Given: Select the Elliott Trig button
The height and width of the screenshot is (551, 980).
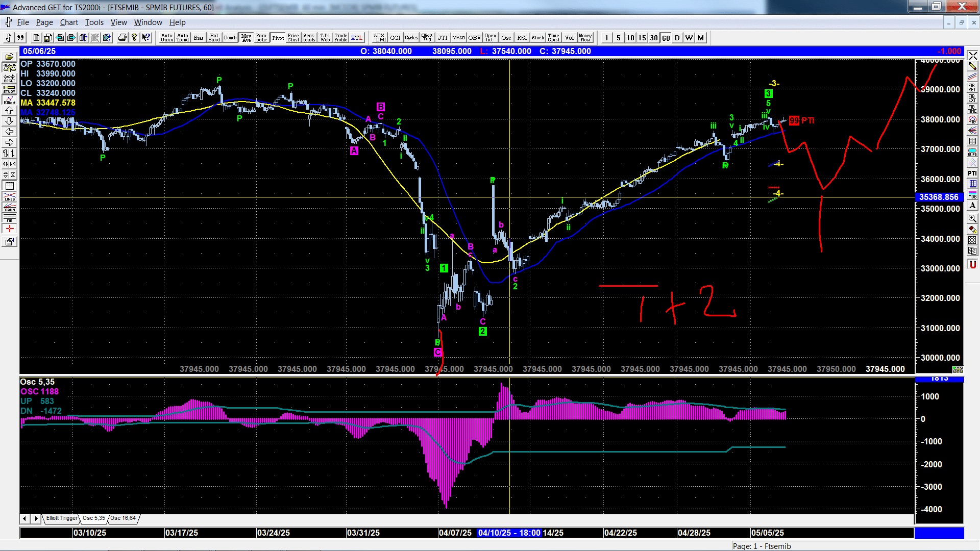Looking at the screenshot, I should pyautogui.click(x=427, y=38).
